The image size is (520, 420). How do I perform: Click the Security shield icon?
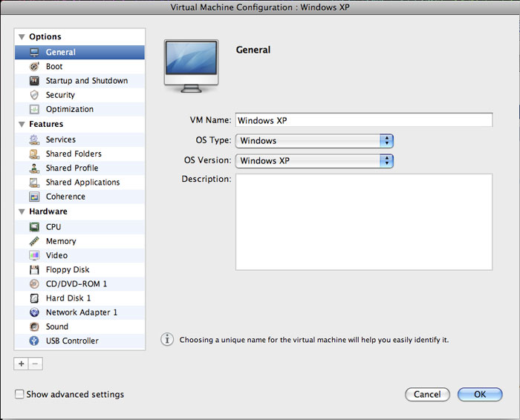click(34, 95)
